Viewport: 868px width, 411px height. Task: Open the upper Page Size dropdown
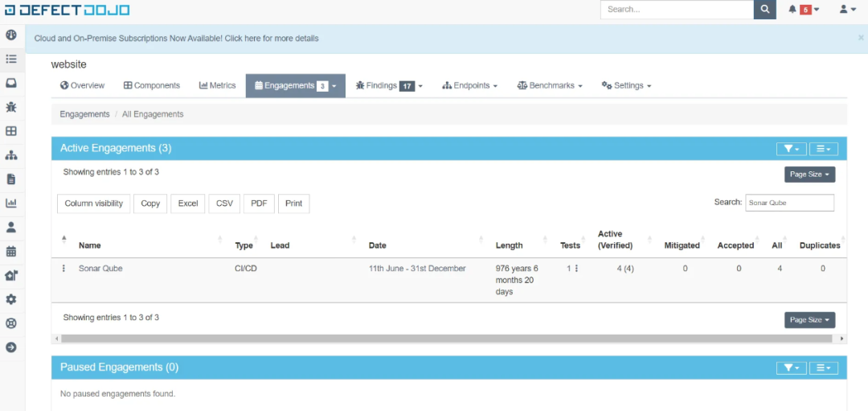coord(810,175)
